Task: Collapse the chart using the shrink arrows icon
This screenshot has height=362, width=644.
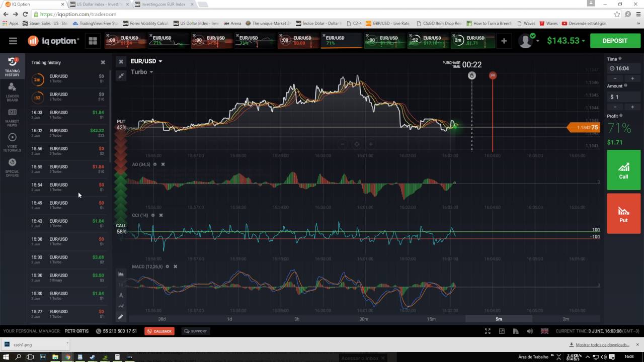Action: [121, 75]
